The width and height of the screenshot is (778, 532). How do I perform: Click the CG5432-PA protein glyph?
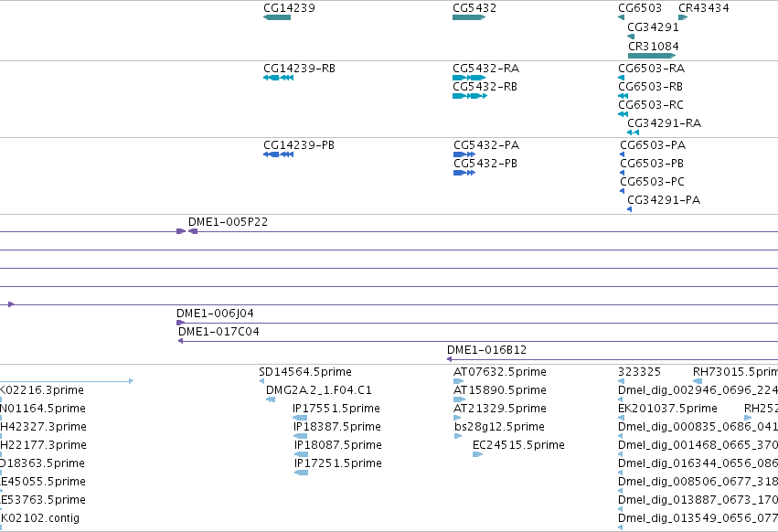(x=464, y=154)
